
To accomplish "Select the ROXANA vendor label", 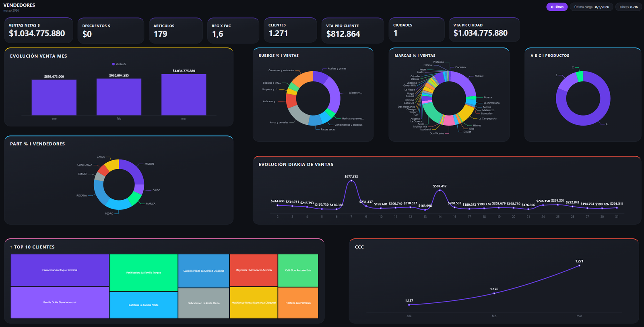I will (x=82, y=196).
